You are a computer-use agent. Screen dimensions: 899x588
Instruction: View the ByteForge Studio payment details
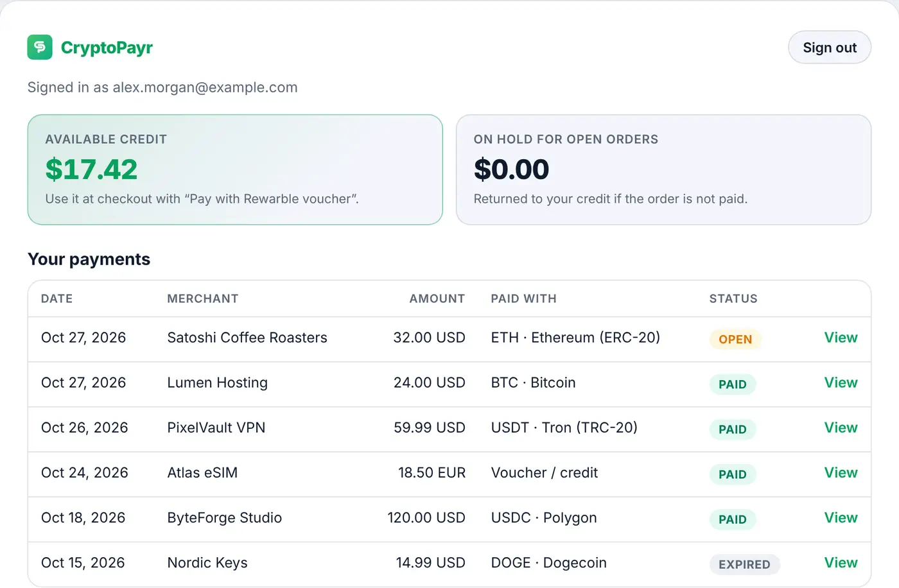coord(841,517)
